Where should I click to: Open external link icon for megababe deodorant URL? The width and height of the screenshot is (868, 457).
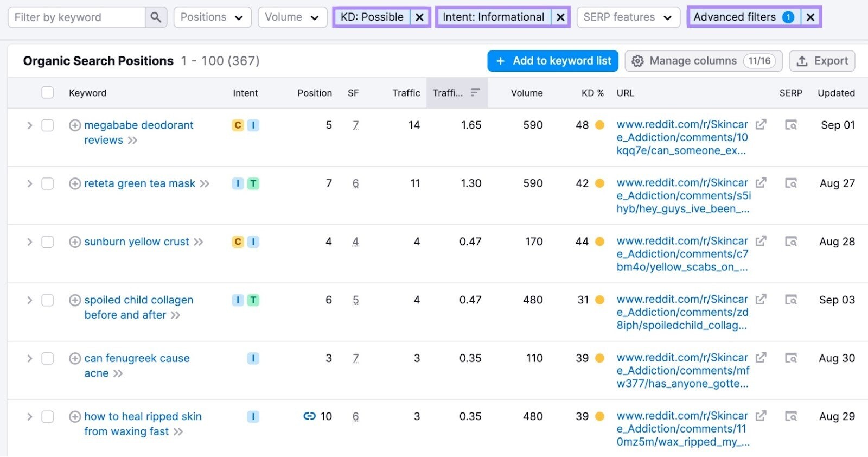tap(761, 125)
